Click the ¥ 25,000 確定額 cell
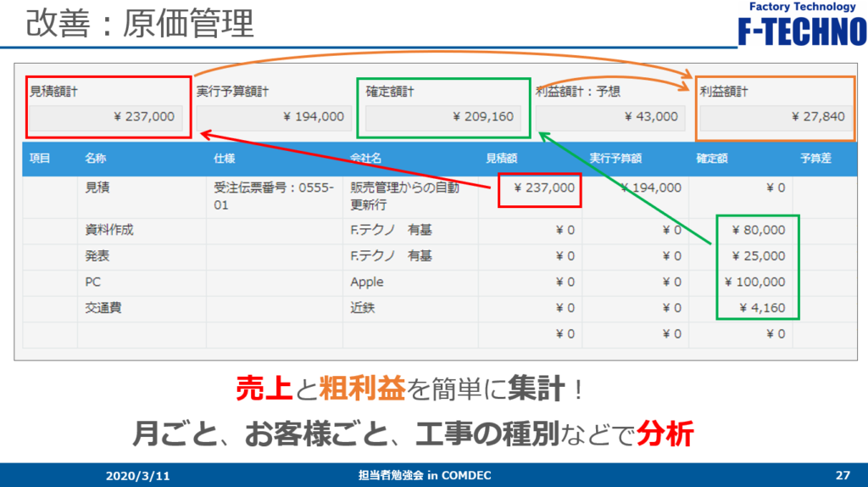Viewport: 868px width, 487px height. point(741,256)
